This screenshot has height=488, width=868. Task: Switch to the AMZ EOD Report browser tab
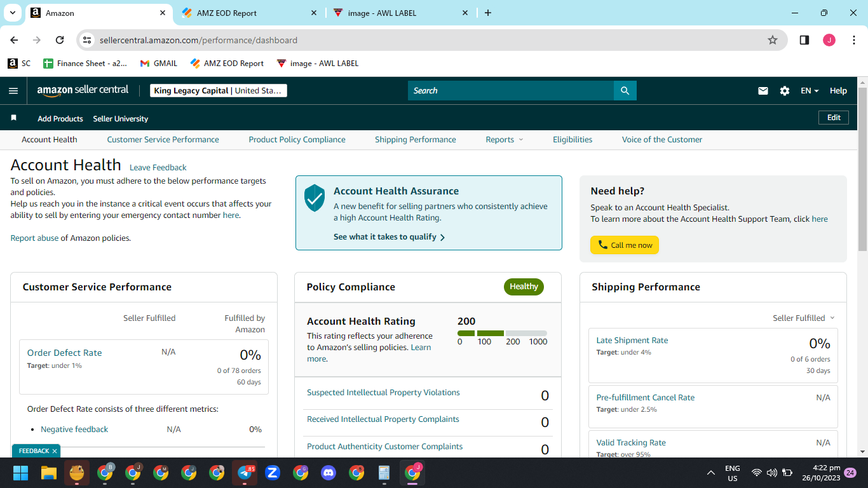[x=248, y=13]
